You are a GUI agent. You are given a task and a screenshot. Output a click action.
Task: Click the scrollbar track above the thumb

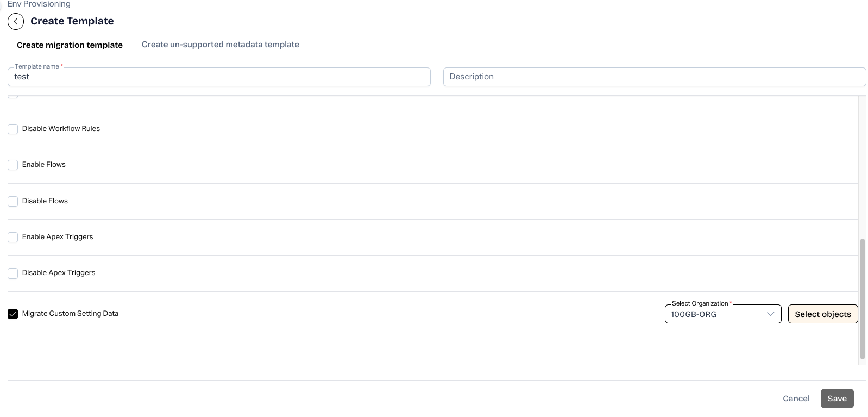[x=862, y=163]
